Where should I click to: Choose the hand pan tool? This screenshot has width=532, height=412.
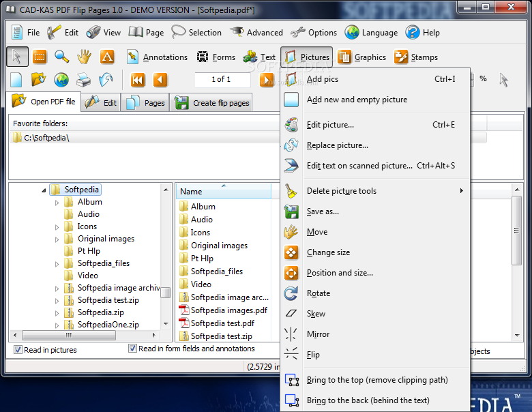click(x=84, y=57)
